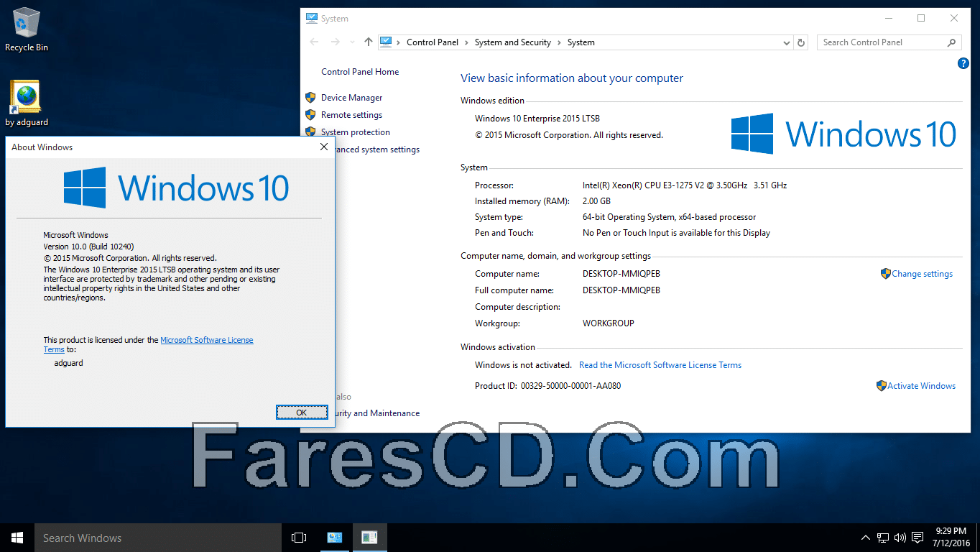Screen dimensions: 980x552
Task: Click shield icon next to Change settings
Action: pos(885,274)
